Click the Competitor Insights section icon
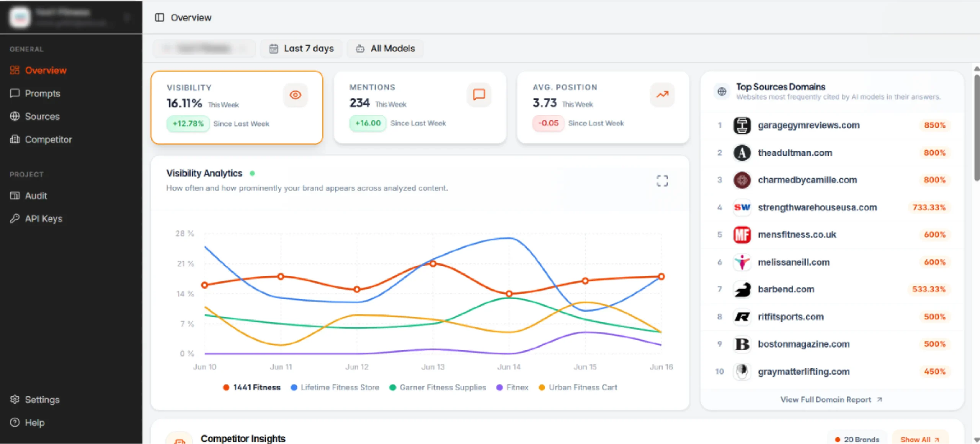Screen dimensions: 980x444 [x=179, y=440]
